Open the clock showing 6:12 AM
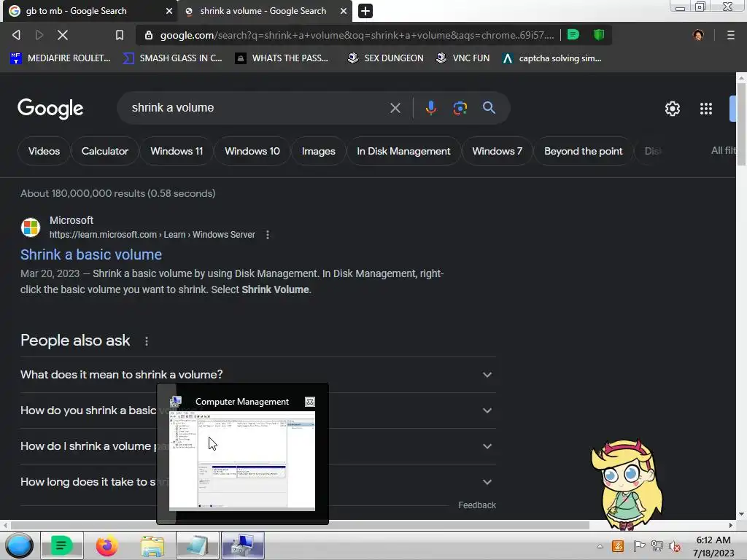This screenshot has width=747, height=560. pos(713,546)
